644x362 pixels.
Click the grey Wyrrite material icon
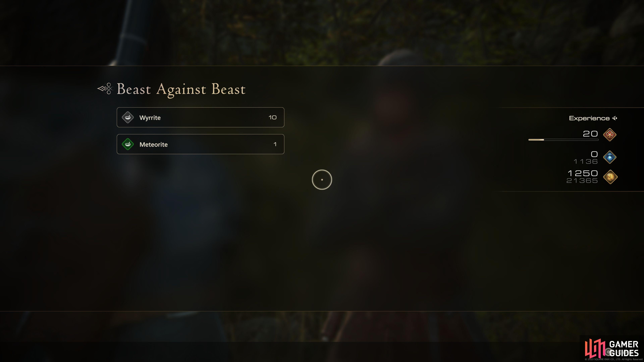[x=128, y=117]
